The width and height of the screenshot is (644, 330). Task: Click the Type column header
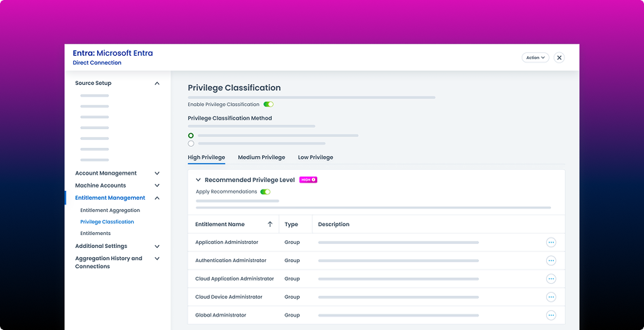point(291,224)
